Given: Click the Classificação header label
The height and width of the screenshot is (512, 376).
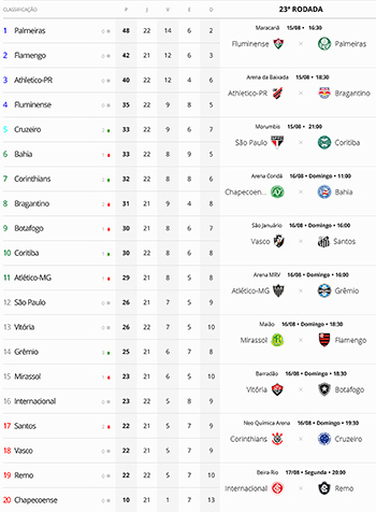Looking at the screenshot, I should [x=20, y=10].
